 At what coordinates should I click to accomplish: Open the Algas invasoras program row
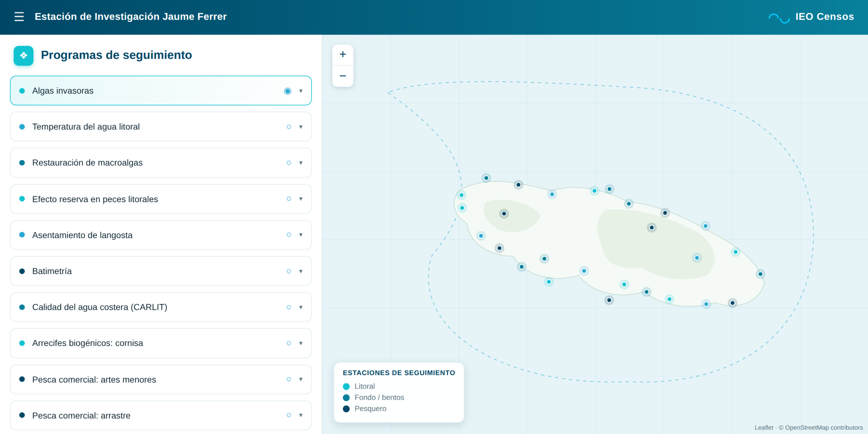pos(161,91)
